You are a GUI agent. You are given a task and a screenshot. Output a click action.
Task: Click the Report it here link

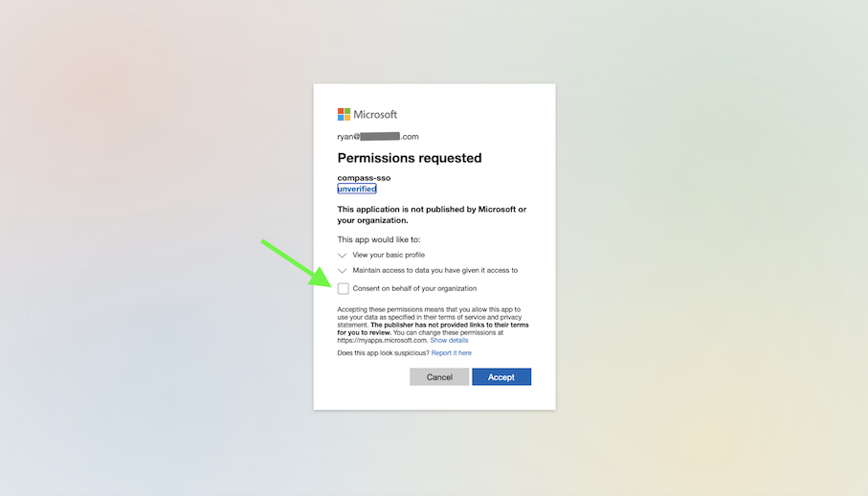[x=451, y=353]
